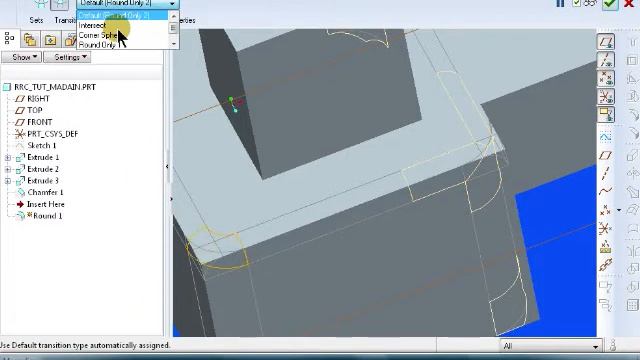This screenshot has height=360, width=640.
Task: Switch to Set mode icon
Action: pyautogui.click(x=40, y=4)
